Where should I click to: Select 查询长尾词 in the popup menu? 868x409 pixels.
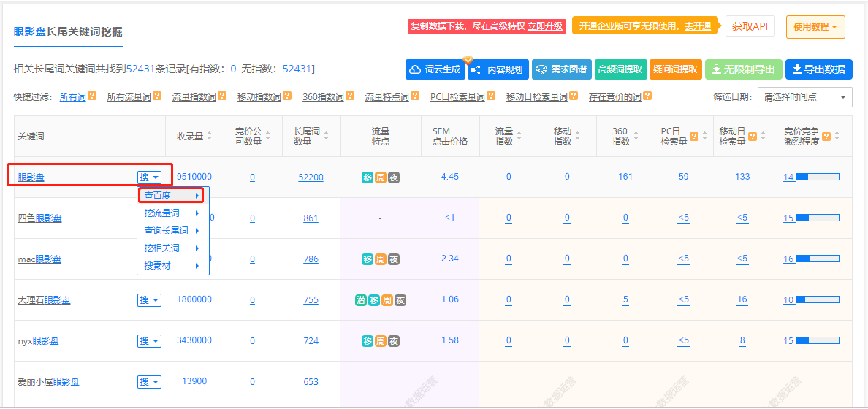click(x=172, y=231)
